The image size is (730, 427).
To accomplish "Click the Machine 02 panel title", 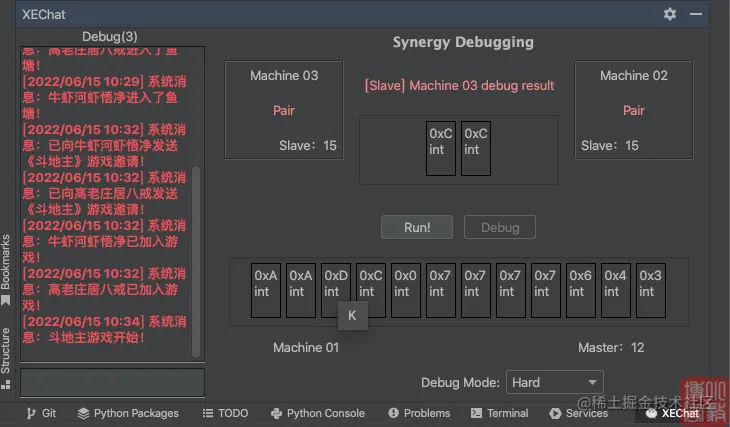I will point(634,75).
